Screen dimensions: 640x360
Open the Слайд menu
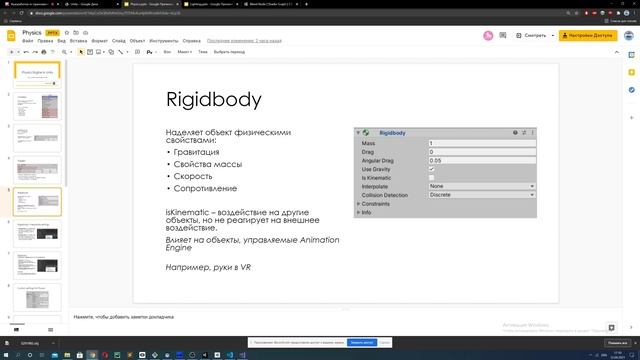118,41
